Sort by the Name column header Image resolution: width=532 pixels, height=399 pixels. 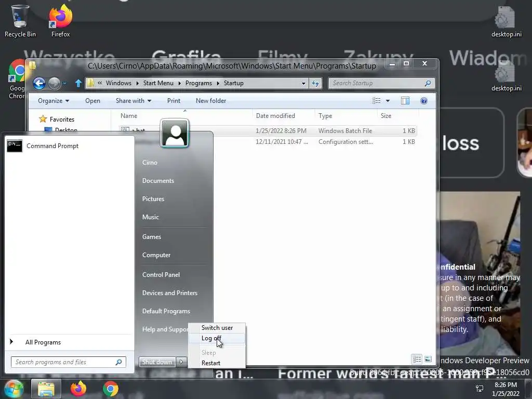click(185, 116)
